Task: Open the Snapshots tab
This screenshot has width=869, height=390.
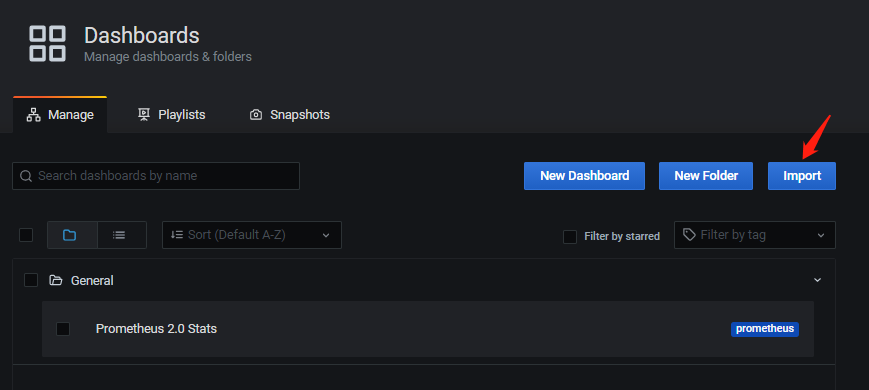Action: click(290, 115)
